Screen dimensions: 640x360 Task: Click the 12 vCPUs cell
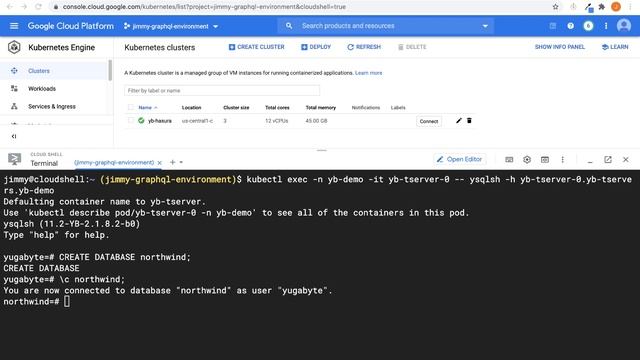point(276,121)
